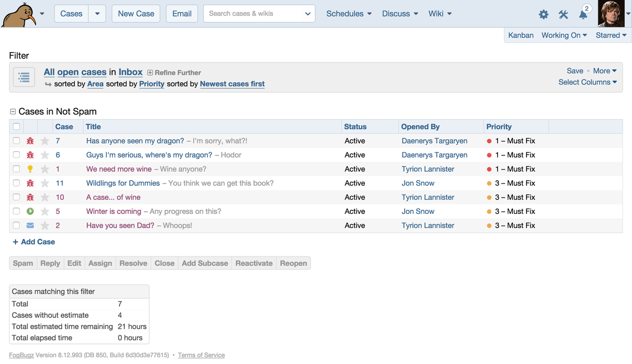This screenshot has width=632, height=364.
Task: Click the bug icon for case 7
Action: point(31,141)
